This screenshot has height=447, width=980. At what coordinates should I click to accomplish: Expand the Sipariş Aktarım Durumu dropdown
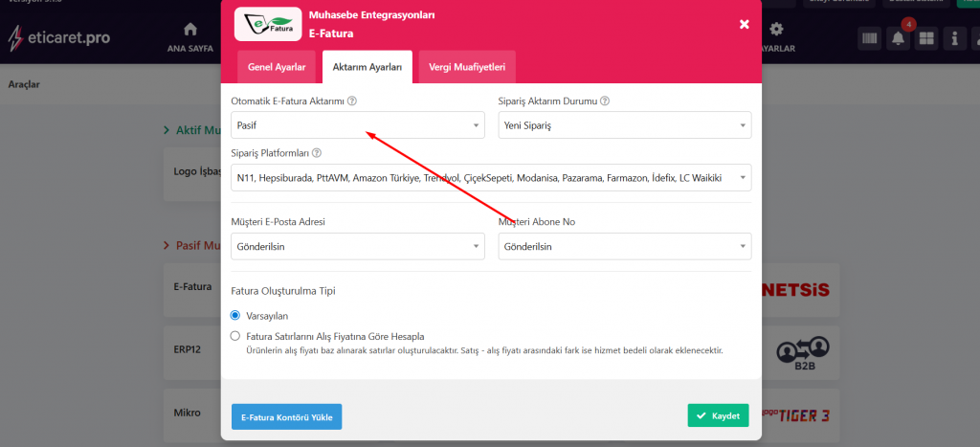point(624,125)
